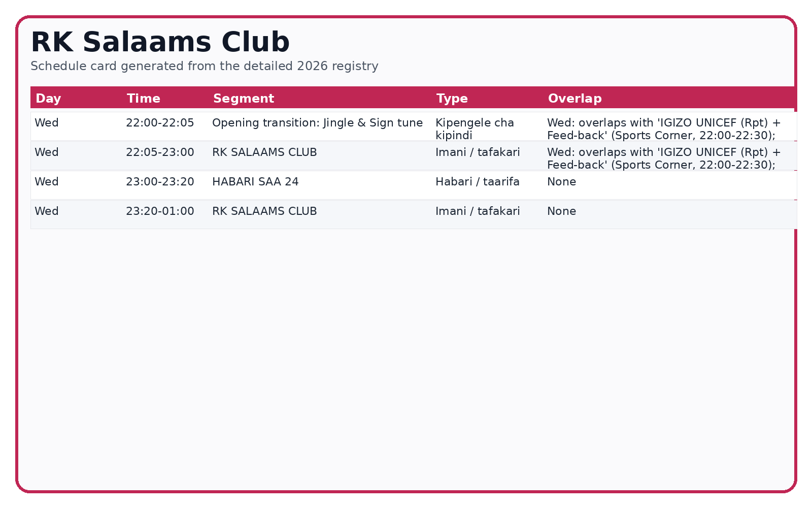This screenshot has width=812, height=508.
Task: Select the Habari / taarifa type cell
Action: pyautogui.click(x=478, y=182)
